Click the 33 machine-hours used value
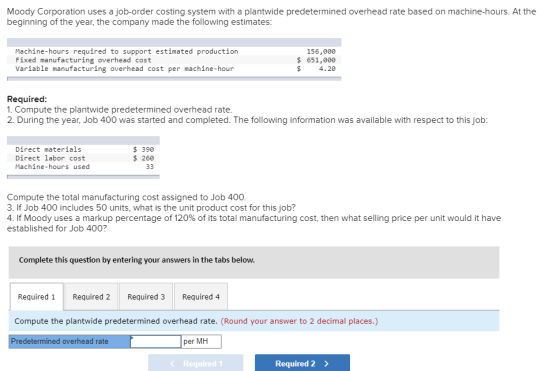This screenshot has width=560, height=371. pos(150,166)
